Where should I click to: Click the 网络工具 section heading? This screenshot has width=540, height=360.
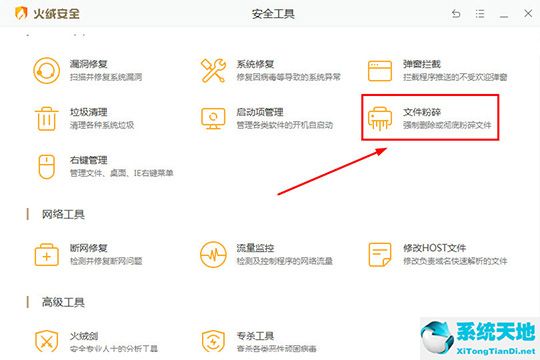tap(63, 214)
